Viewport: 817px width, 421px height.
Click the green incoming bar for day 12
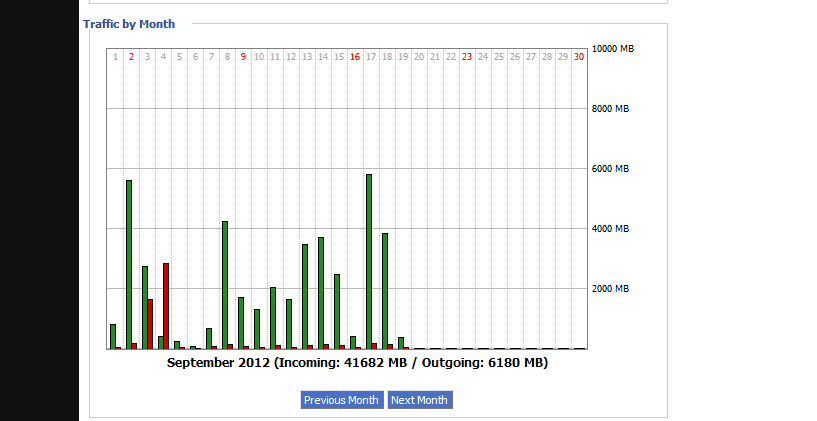(289, 324)
